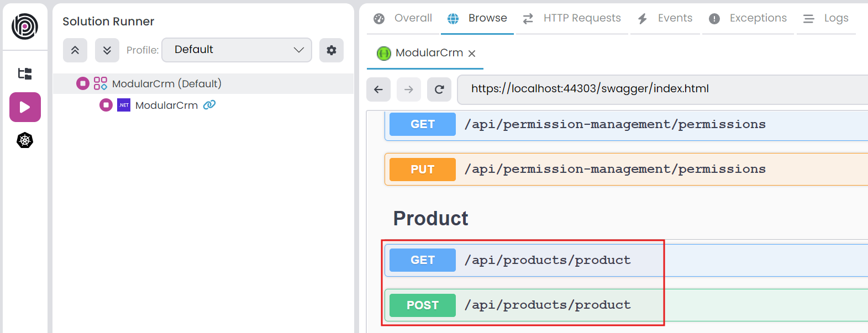Switch to the HTTP Requests tab
Viewport: 868px width, 333px height.
(x=572, y=18)
